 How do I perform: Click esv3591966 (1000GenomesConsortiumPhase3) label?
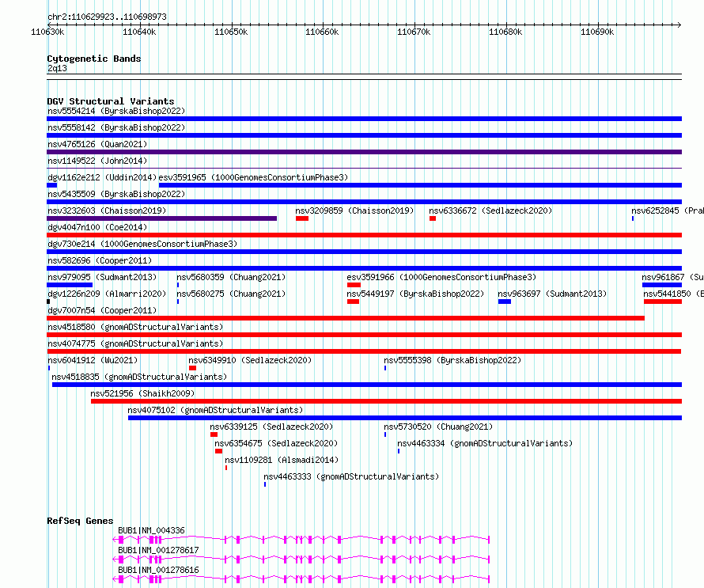click(x=442, y=277)
